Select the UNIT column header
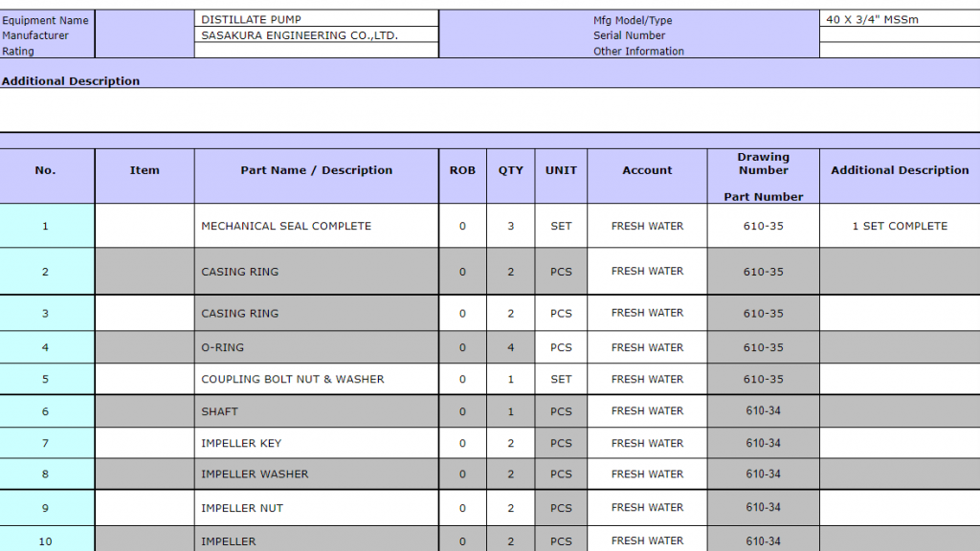 (561, 170)
